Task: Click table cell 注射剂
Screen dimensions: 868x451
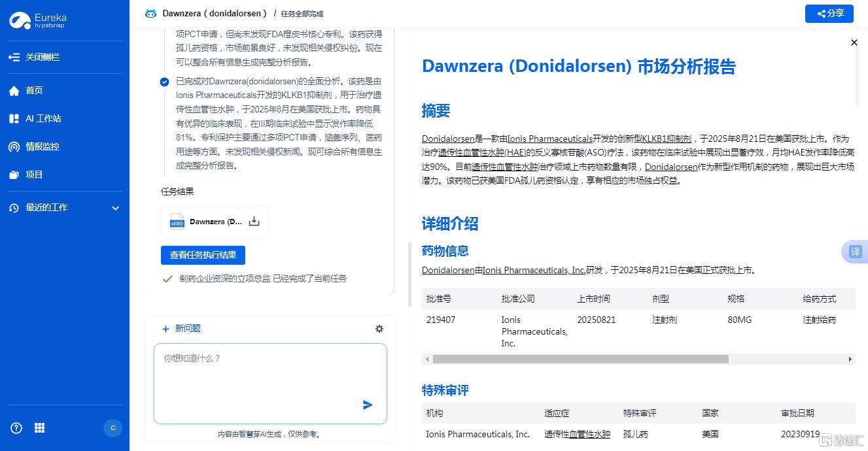Action: click(665, 320)
